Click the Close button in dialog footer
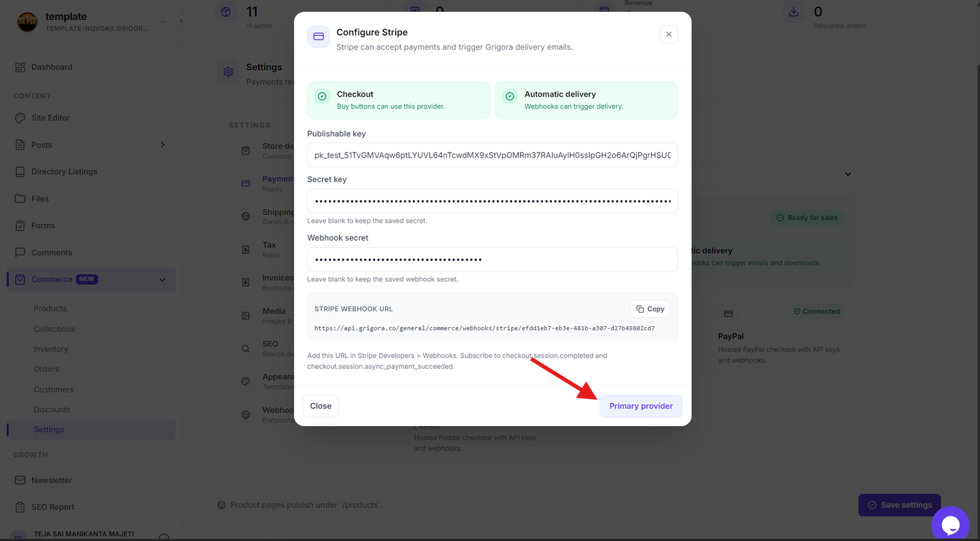Screen dimensions: 980x541 [x=320, y=406]
